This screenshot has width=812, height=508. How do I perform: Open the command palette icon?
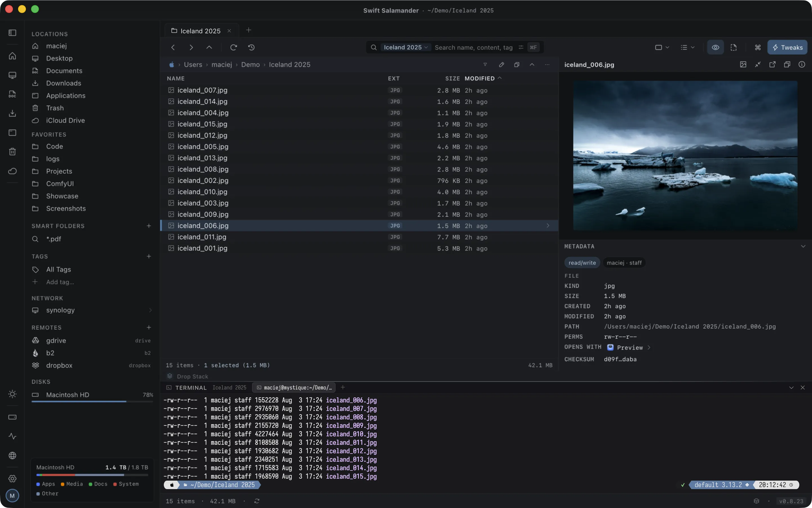tap(758, 47)
